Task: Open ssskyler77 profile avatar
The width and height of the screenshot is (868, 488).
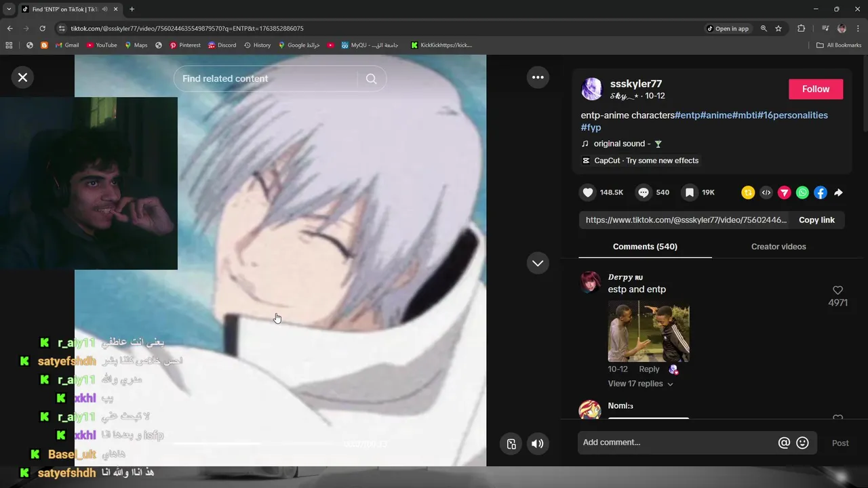Action: [592, 89]
